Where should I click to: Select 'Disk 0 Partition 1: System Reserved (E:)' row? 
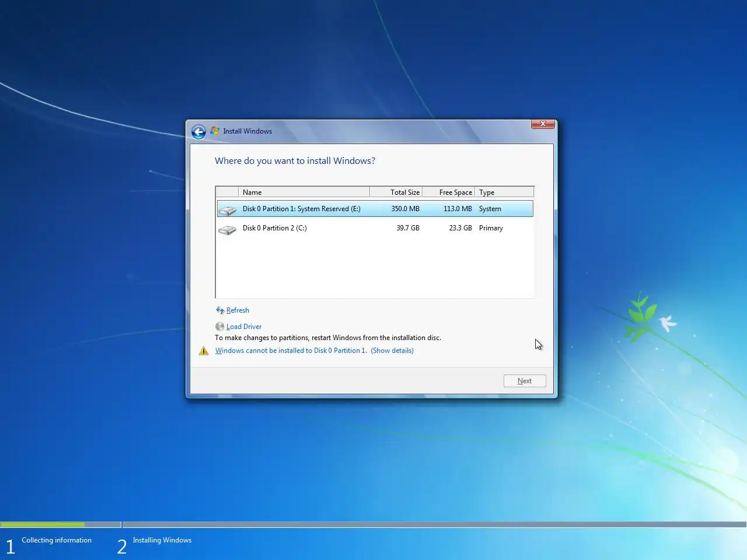pos(375,209)
